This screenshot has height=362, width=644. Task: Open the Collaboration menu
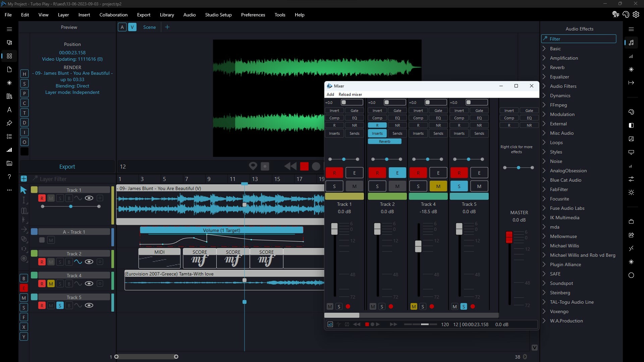pyautogui.click(x=113, y=15)
